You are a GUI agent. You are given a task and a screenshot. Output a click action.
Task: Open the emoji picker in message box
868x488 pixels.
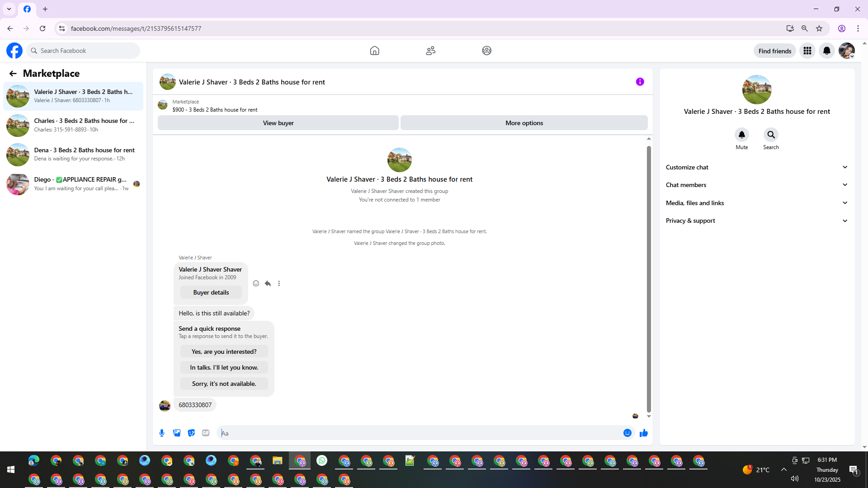(x=627, y=433)
